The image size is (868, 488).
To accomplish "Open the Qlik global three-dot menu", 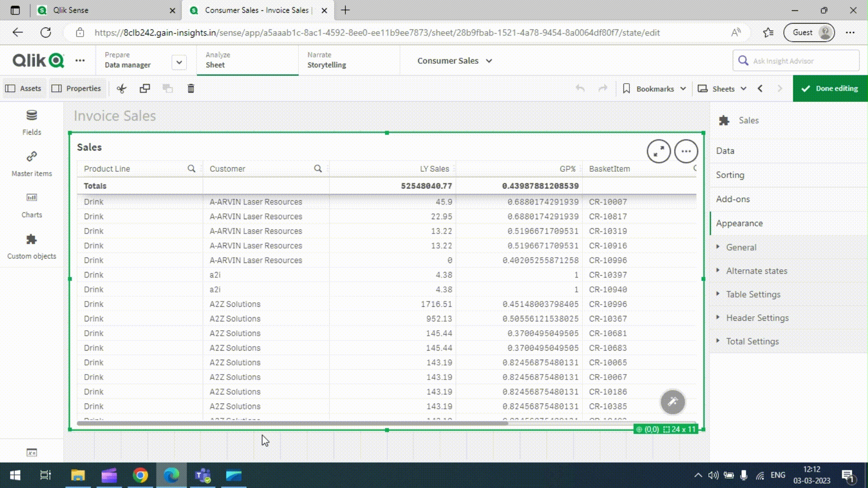I will click(x=80, y=61).
